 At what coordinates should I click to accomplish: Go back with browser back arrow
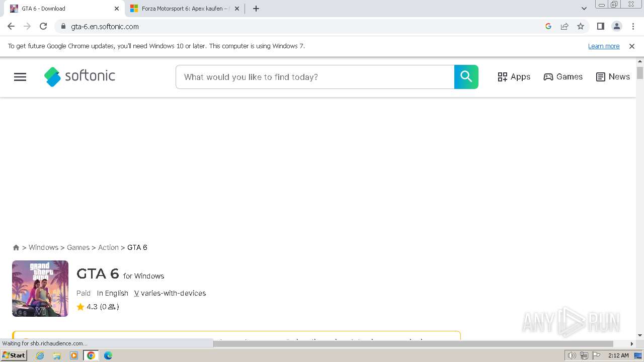point(11,26)
